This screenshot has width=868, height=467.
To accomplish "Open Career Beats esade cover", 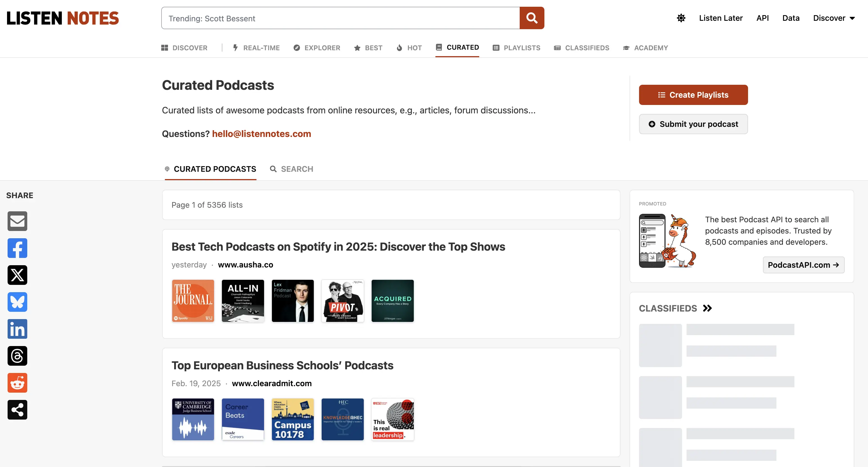I will click(x=243, y=420).
